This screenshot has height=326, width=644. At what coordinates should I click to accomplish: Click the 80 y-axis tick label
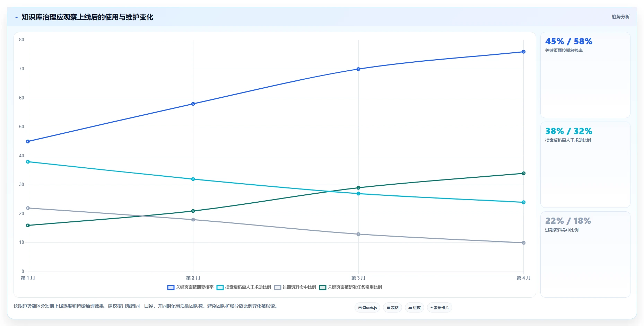(x=21, y=40)
